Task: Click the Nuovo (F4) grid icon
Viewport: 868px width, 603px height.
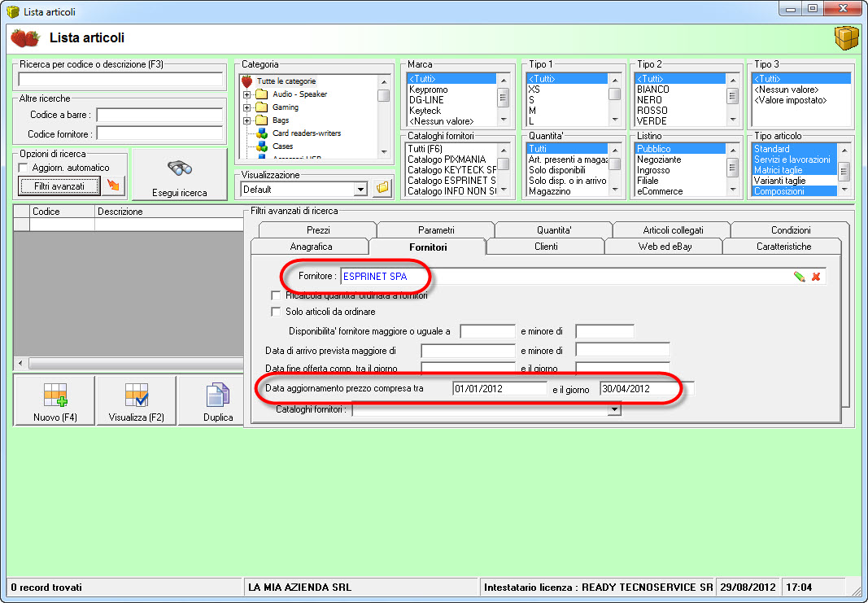Action: tap(55, 395)
